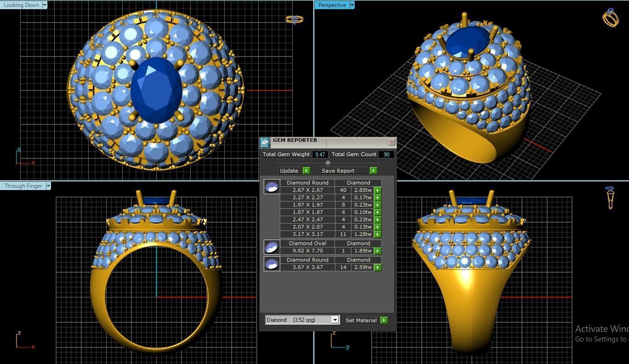
Task: Select the 2.47 X 2.47 size cell
Action: point(307,219)
